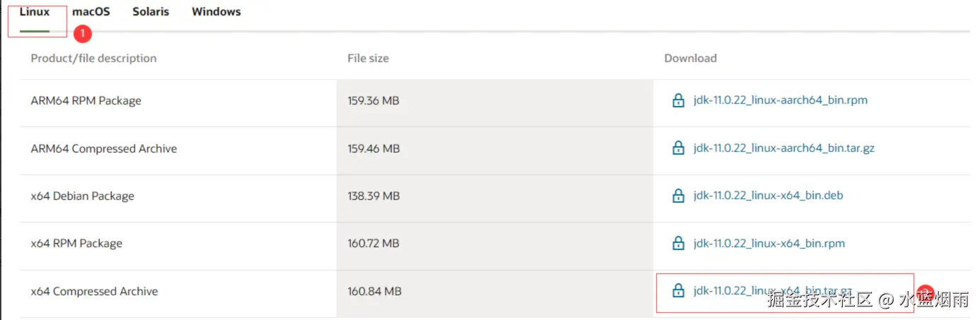Switch to the Linux tab
The width and height of the screenshot is (980, 320).
point(35,12)
